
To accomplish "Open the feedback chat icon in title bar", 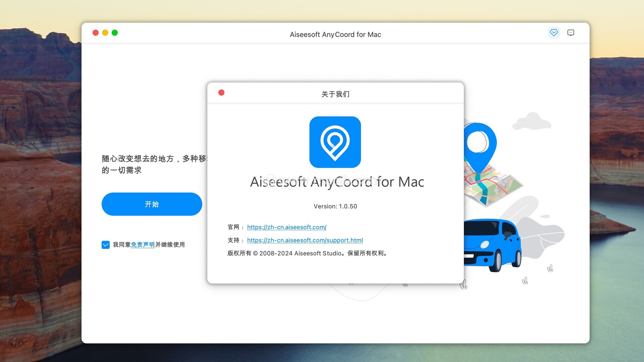I will click(571, 33).
